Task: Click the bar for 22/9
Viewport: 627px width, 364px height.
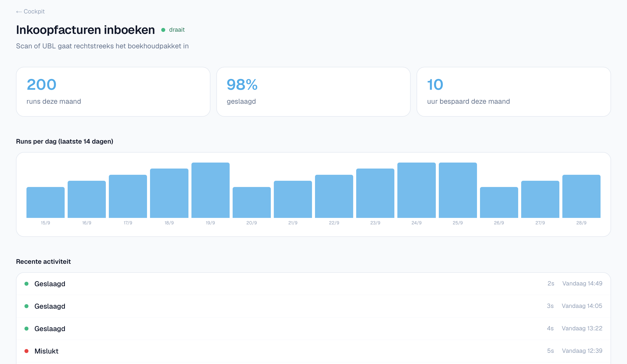Action: [x=334, y=196]
